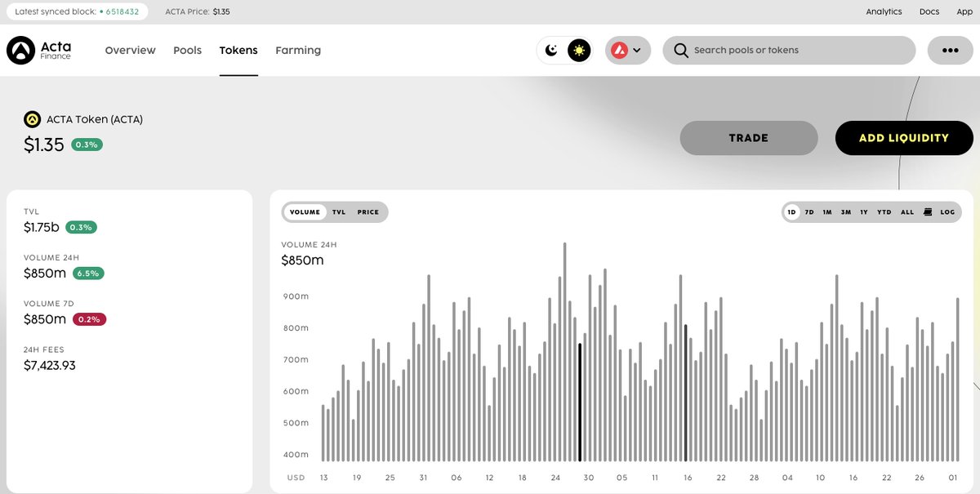Click the x-axis date label 01
The width and height of the screenshot is (980, 494).
(953, 478)
